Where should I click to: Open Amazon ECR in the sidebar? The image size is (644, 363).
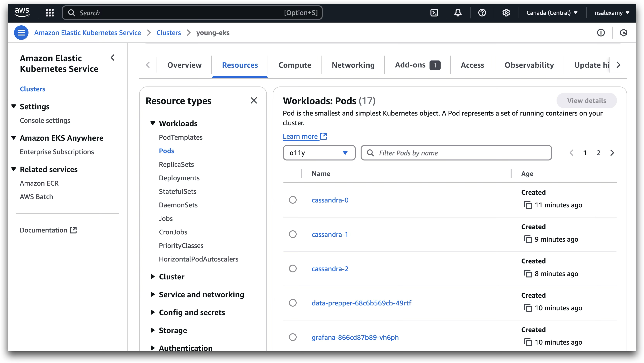[x=39, y=183]
